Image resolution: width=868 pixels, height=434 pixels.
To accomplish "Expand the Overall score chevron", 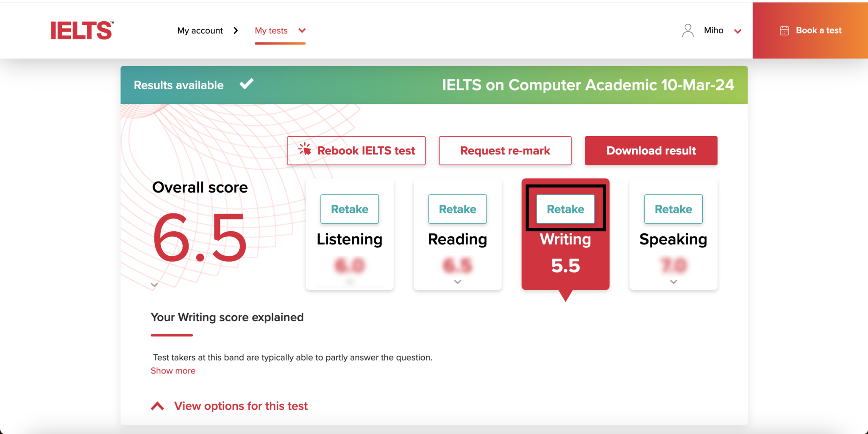I will coord(153,285).
